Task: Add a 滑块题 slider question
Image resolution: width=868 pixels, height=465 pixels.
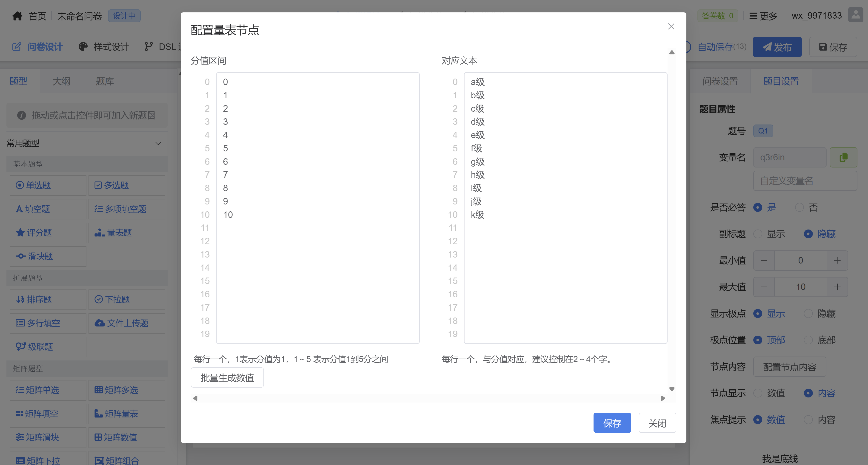Action: [48, 256]
